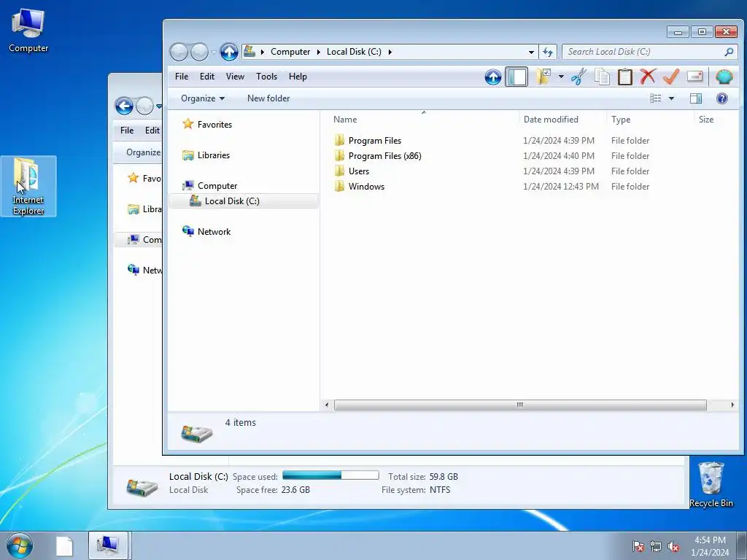The height and width of the screenshot is (560, 747).
Task: Open the File menu in background window
Action: pyautogui.click(x=127, y=131)
